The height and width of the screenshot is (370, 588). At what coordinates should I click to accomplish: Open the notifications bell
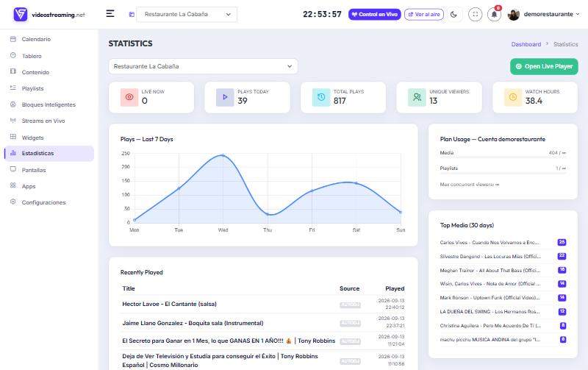[x=494, y=14]
